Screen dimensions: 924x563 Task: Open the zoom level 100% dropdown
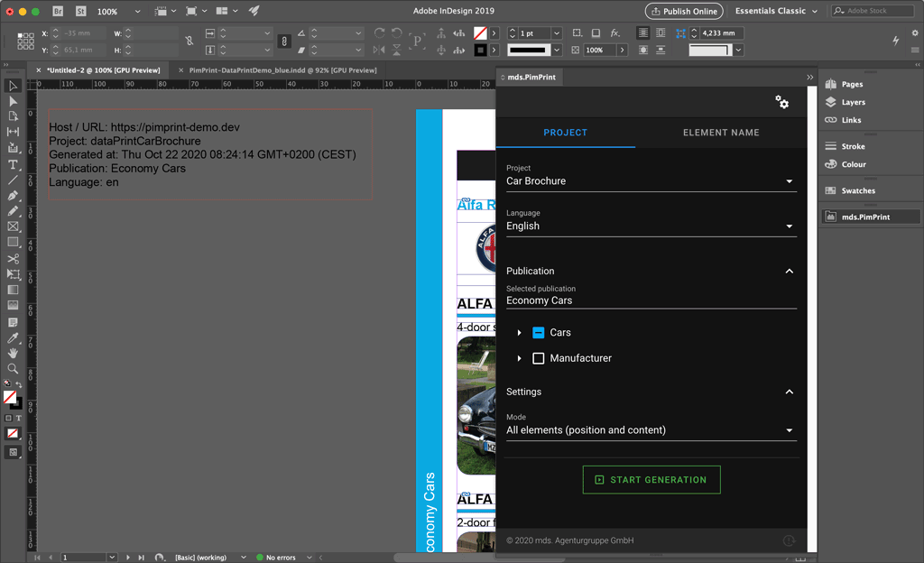pyautogui.click(x=137, y=11)
